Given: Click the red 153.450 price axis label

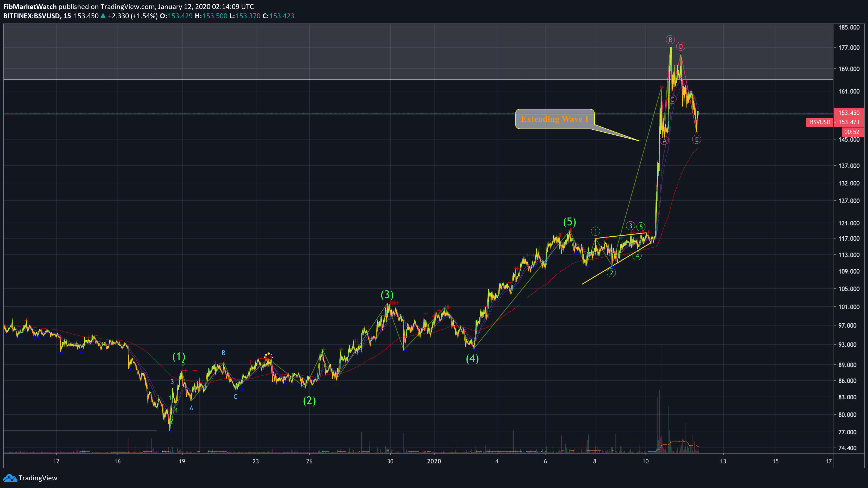Looking at the screenshot, I should [849, 113].
